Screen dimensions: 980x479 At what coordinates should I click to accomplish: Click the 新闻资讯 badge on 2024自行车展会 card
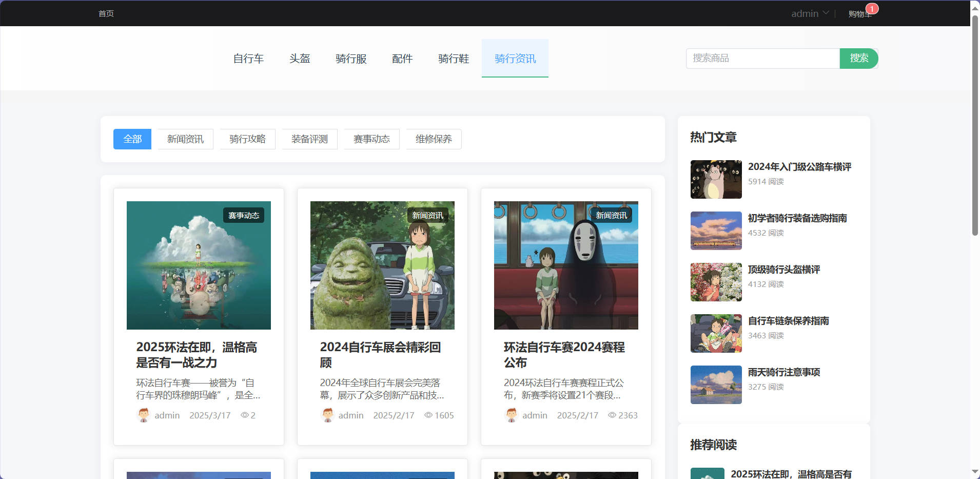tap(427, 215)
